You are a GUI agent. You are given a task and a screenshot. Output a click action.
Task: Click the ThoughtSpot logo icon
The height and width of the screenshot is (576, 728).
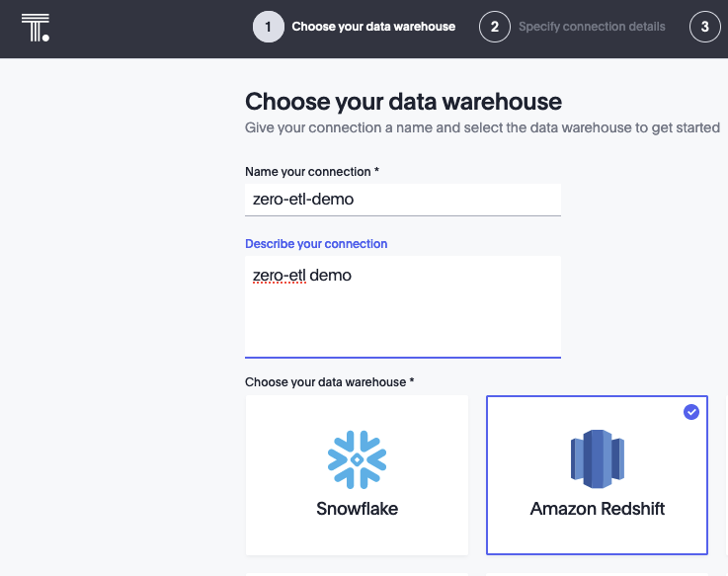click(36, 28)
